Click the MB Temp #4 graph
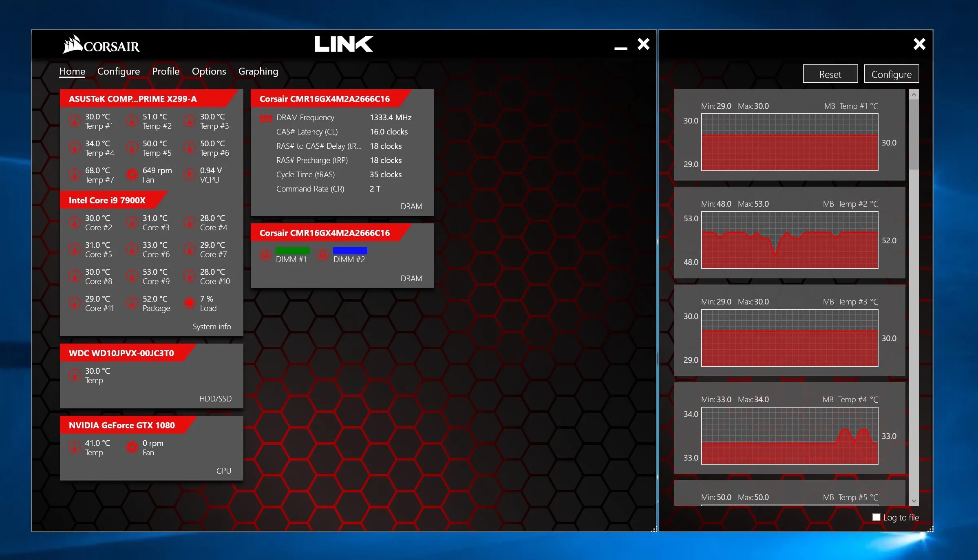 (x=790, y=436)
